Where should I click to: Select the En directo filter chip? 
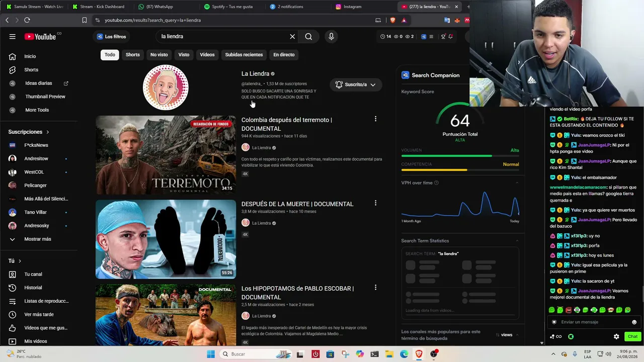284,55
